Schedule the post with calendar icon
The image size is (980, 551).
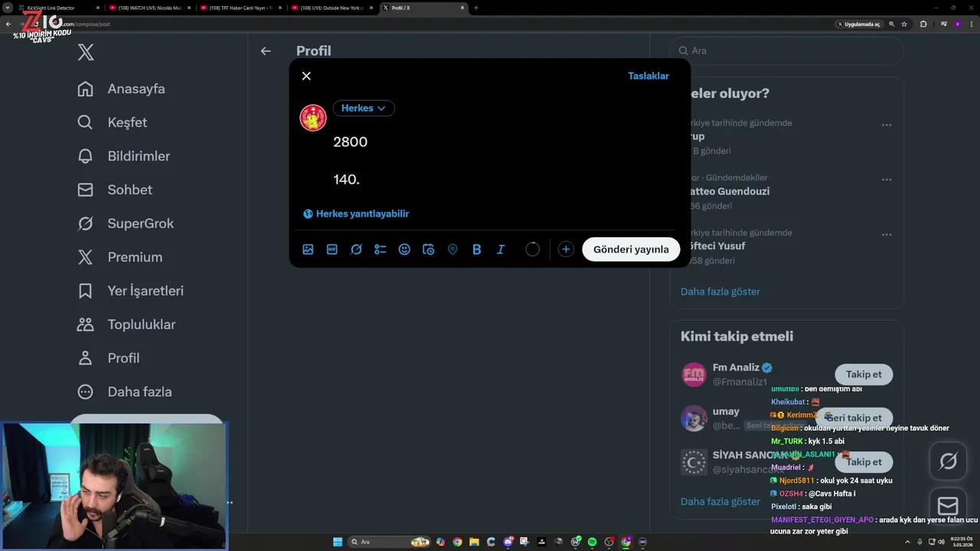[429, 249]
